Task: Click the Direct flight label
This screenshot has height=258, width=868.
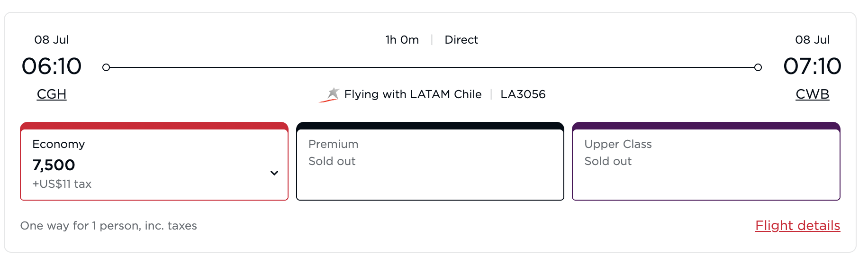Action: [461, 40]
